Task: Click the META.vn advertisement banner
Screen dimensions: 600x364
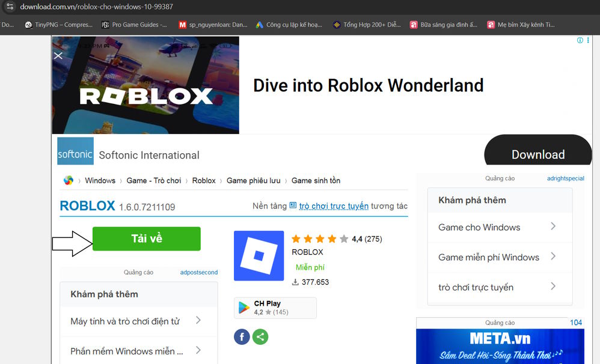Action: point(500,346)
